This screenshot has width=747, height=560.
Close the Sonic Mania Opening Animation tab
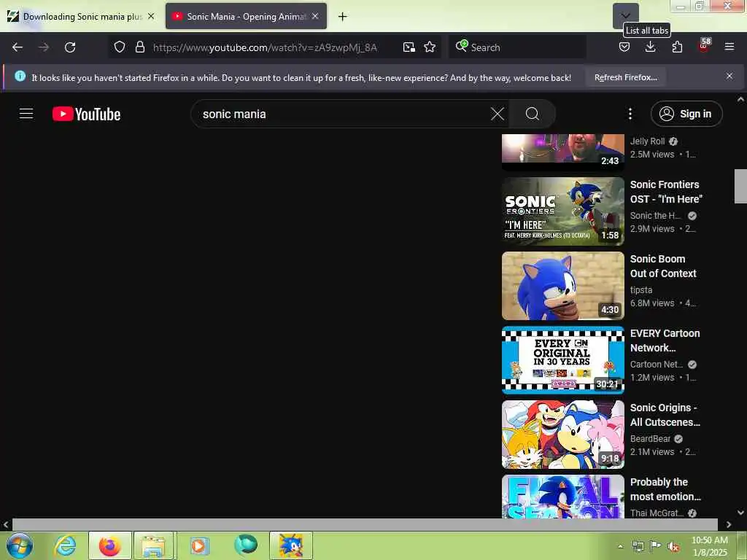pyautogui.click(x=315, y=16)
